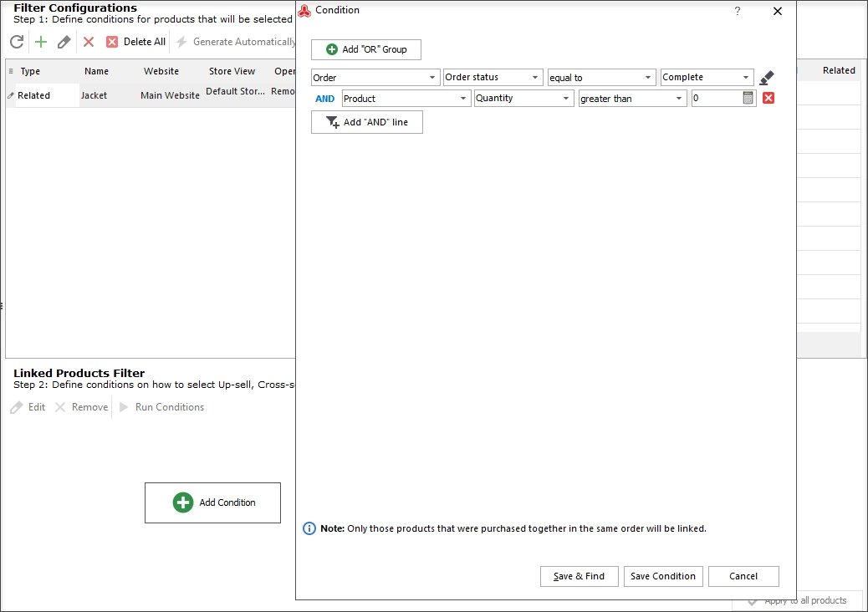Click the eraser icon beside Complete dropdown
The width and height of the screenshot is (868, 612).
point(767,78)
